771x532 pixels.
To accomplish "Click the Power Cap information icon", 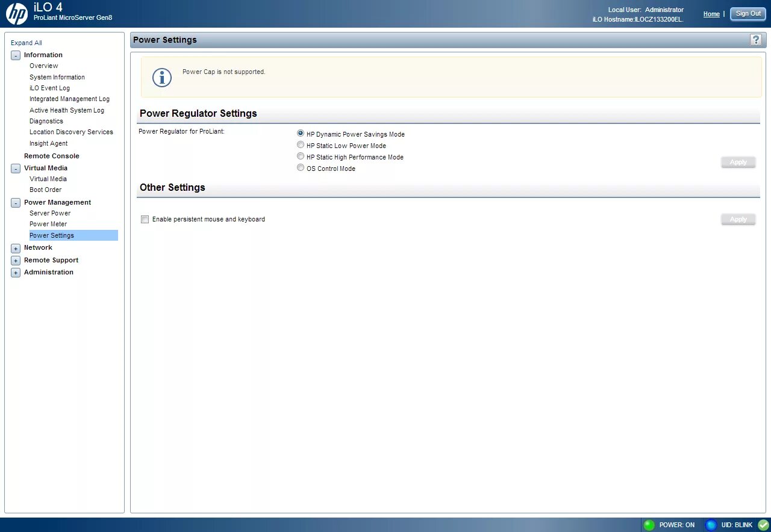I will [x=162, y=77].
